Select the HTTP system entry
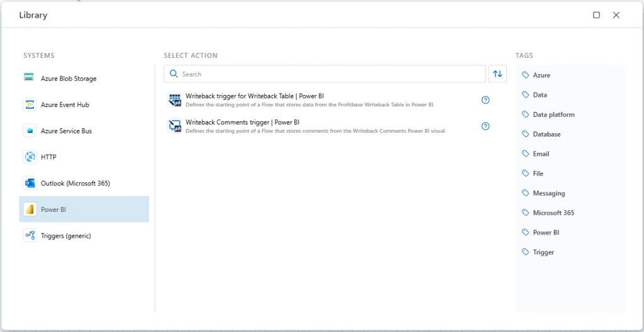This screenshot has width=644, height=332. click(x=84, y=157)
